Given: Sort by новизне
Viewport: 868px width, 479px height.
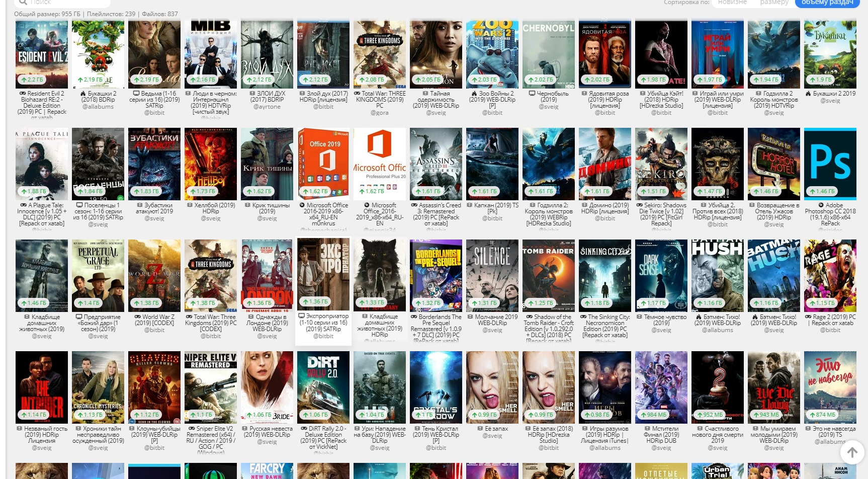Looking at the screenshot, I should coord(732,3).
